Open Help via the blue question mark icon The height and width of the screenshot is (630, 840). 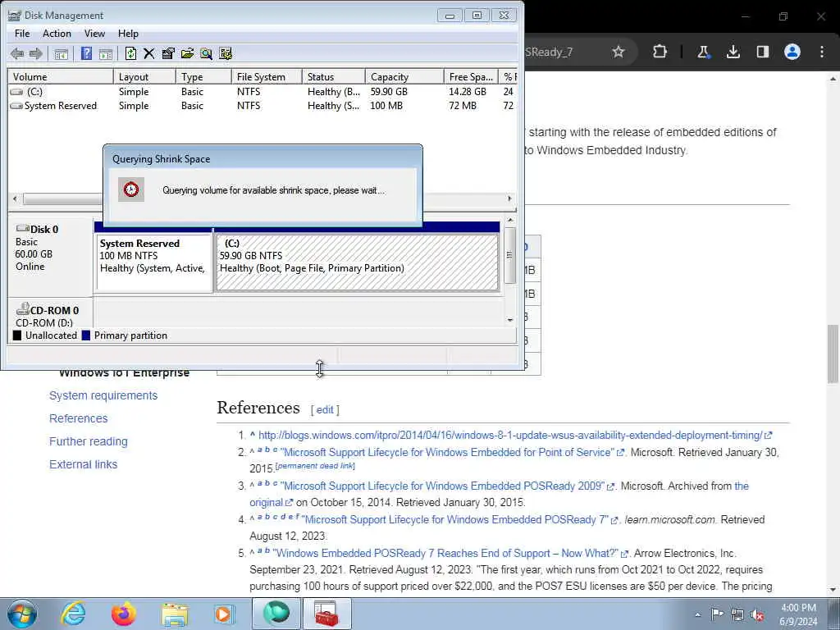tap(86, 53)
